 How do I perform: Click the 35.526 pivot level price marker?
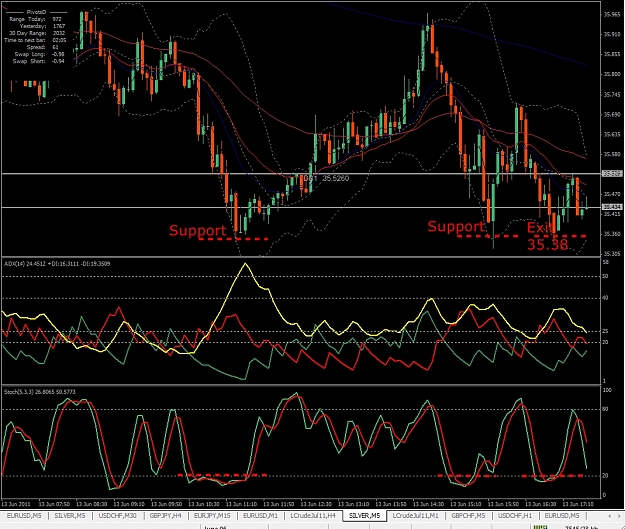point(611,173)
